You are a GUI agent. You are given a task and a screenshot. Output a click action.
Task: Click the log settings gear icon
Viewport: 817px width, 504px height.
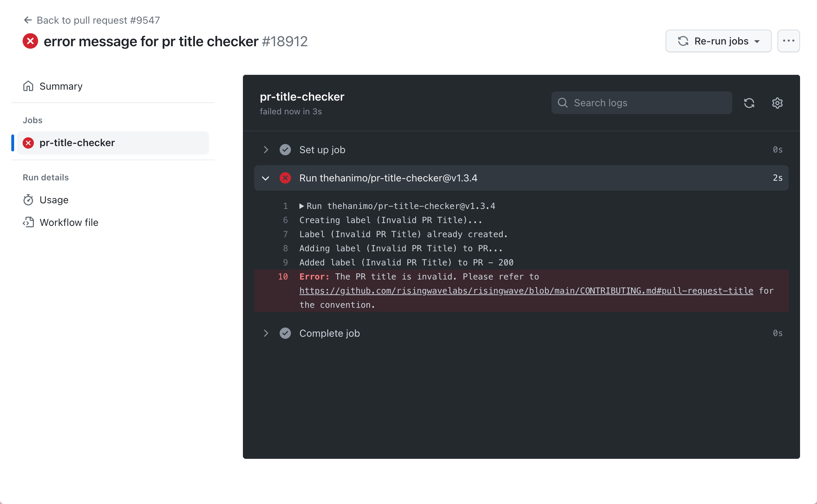[777, 103]
